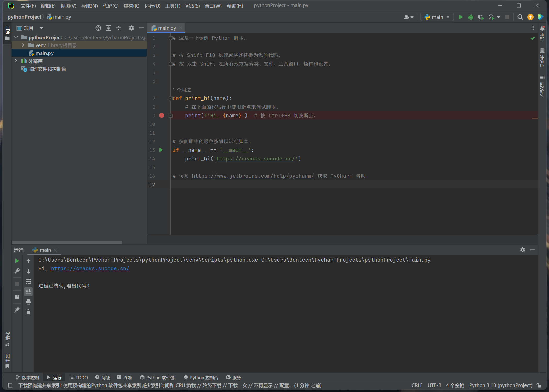Open the 数据库 side panel
The width and height of the screenshot is (549, 392).
point(542,58)
